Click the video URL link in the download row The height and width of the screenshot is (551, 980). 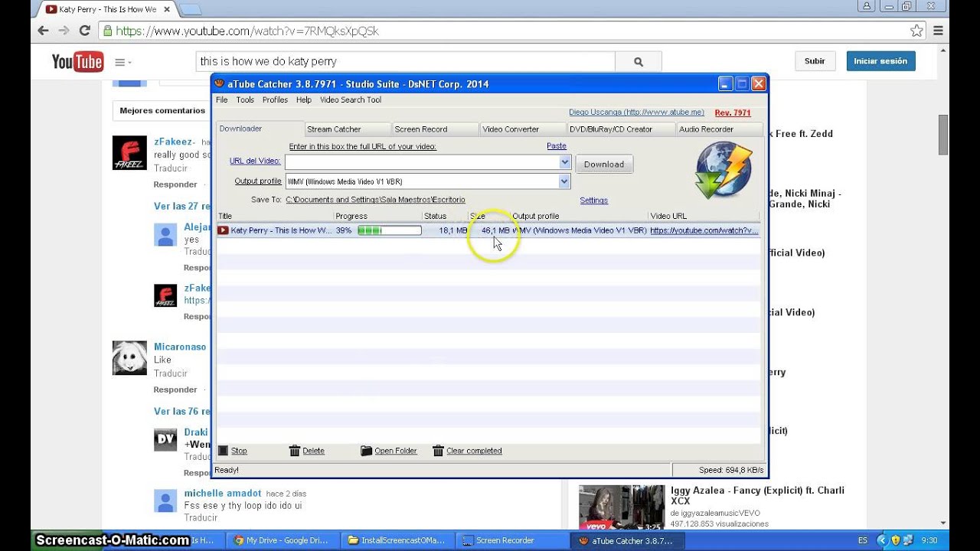(704, 230)
